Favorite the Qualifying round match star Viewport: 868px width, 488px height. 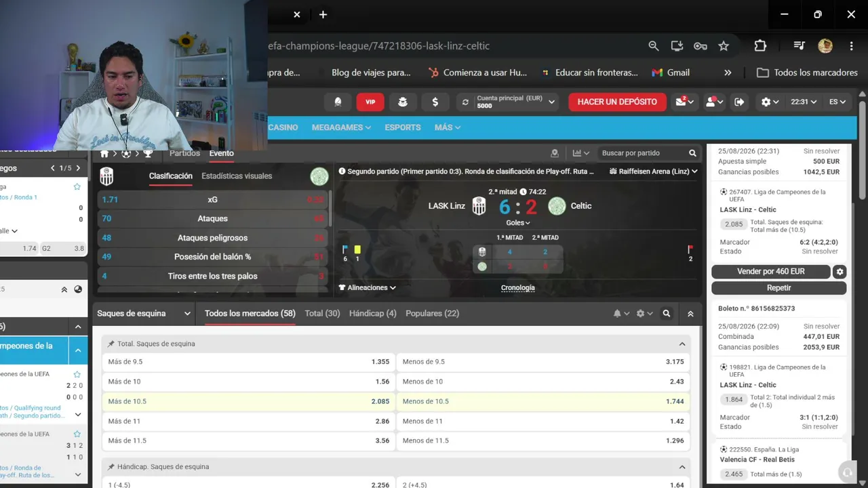[x=77, y=374]
